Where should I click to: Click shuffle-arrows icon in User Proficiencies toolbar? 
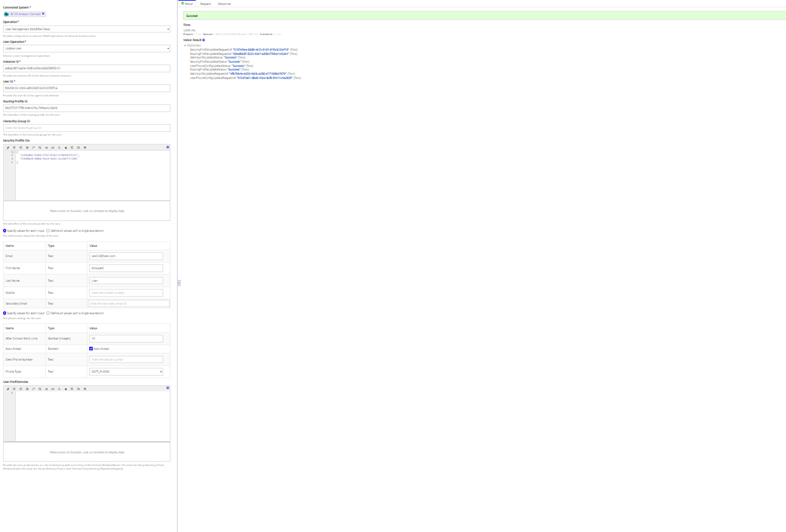tap(46, 389)
